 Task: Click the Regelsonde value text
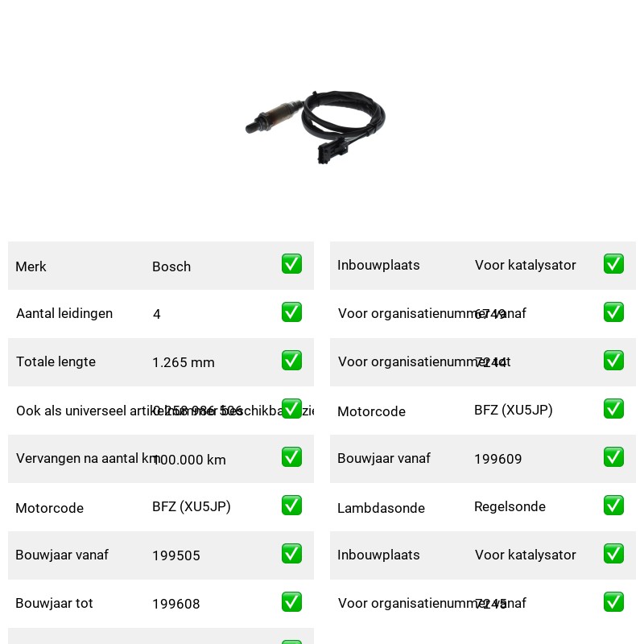coord(510,507)
